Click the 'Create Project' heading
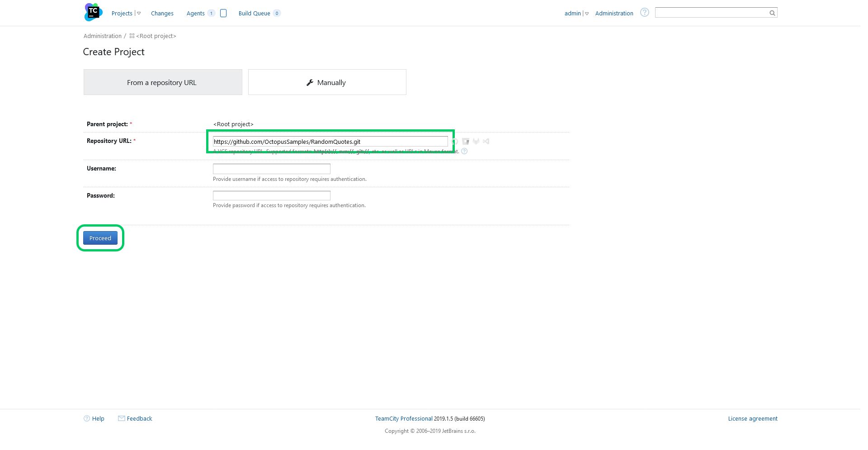The width and height of the screenshot is (868, 450). 114,52
